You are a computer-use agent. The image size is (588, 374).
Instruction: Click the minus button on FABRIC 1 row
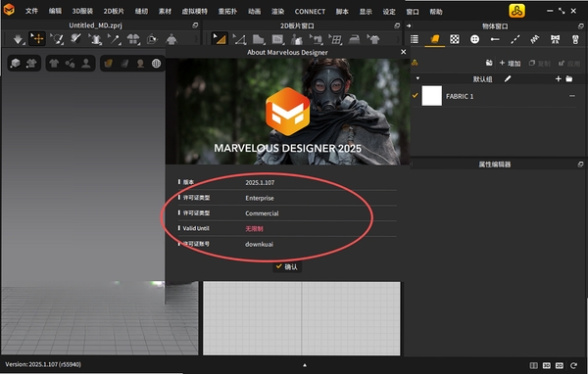[x=572, y=96]
